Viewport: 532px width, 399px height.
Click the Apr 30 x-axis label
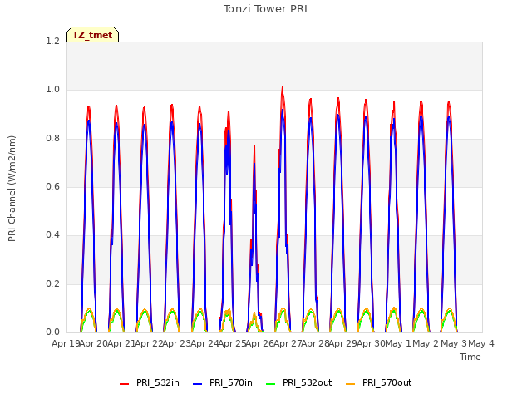[x=371, y=343]
